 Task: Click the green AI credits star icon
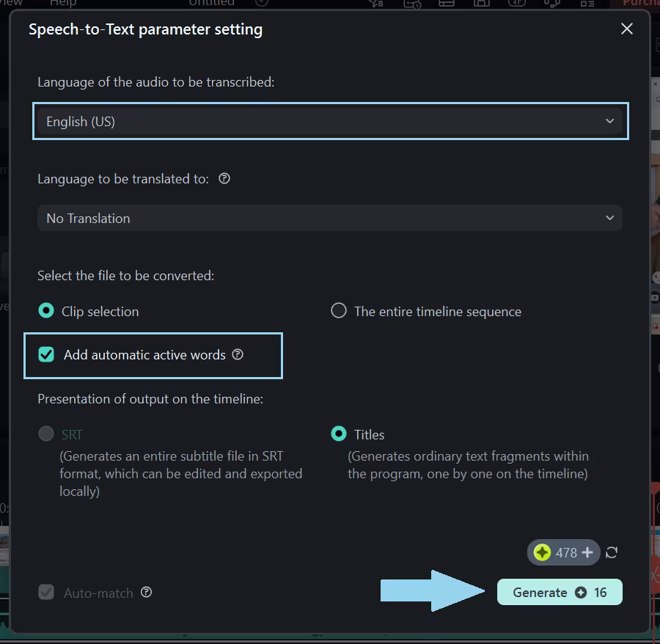pyautogui.click(x=542, y=552)
